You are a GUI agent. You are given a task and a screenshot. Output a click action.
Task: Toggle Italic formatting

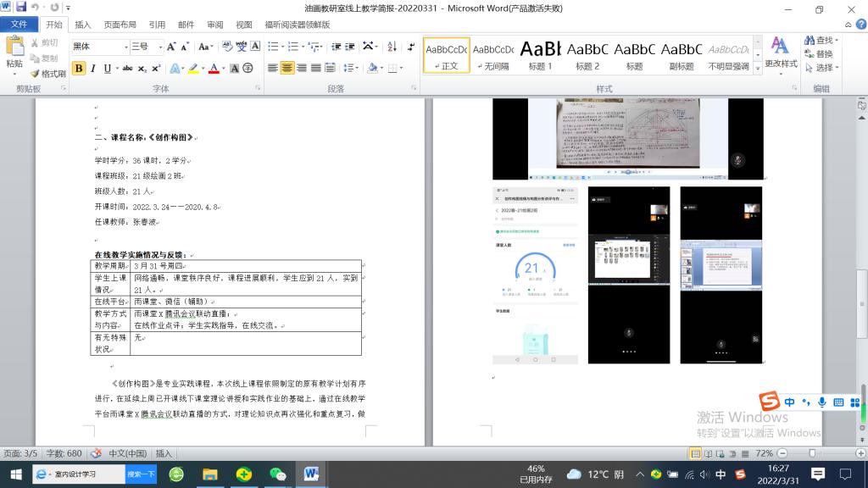pos(93,69)
